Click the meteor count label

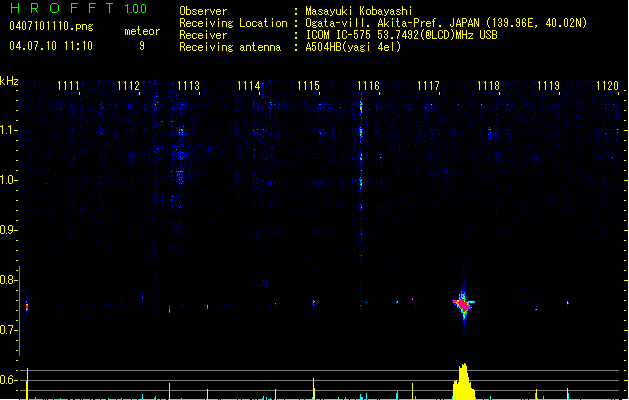pyautogui.click(x=142, y=31)
